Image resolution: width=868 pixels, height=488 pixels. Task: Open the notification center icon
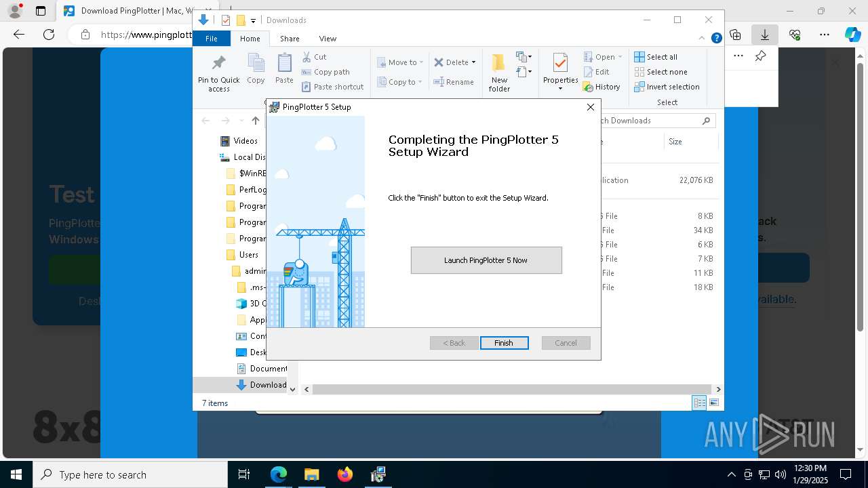[846, 474]
